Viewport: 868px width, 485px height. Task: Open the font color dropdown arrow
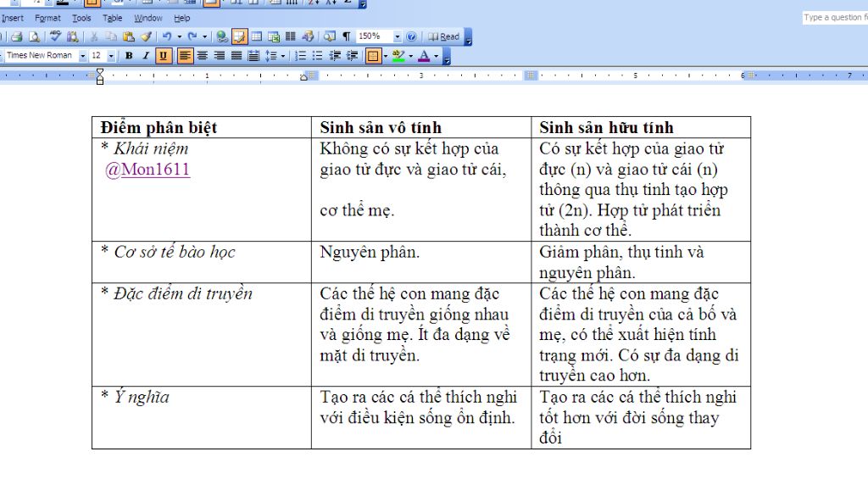tap(437, 55)
